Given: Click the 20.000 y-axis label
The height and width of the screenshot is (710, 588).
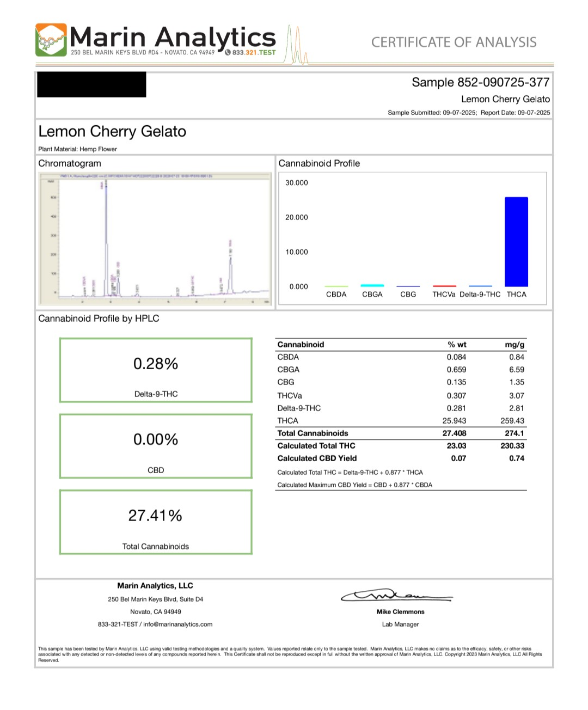Looking at the screenshot, I should [x=297, y=217].
